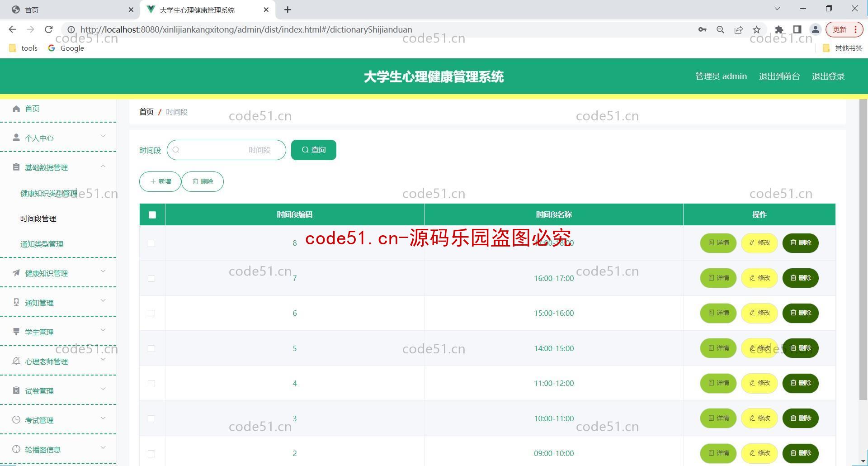
Task: Check the row 14:00-15:00
Action: pyautogui.click(x=151, y=348)
